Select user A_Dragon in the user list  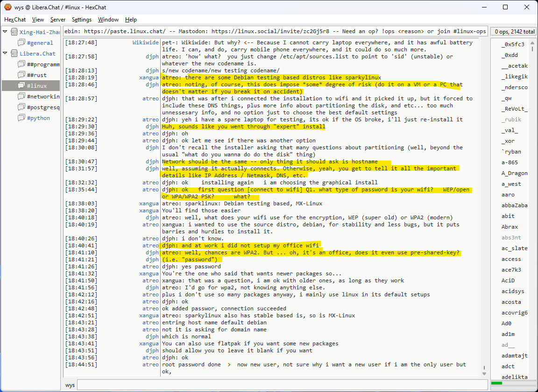click(x=514, y=173)
